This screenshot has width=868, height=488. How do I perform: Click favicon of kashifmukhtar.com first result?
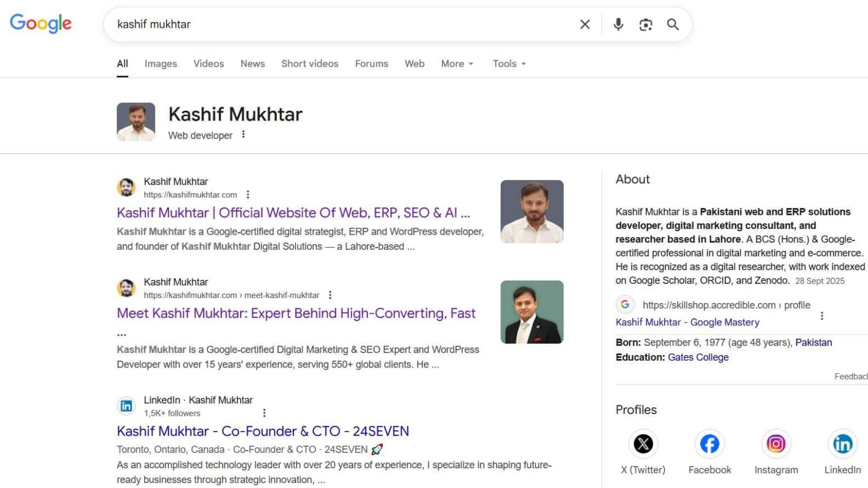point(127,188)
